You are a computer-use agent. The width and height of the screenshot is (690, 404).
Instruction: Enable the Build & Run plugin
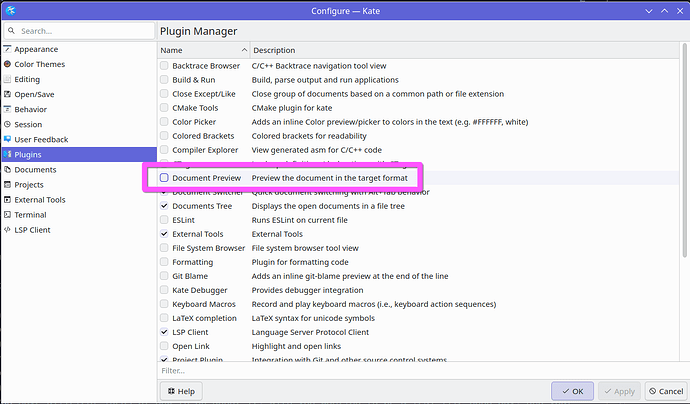164,80
